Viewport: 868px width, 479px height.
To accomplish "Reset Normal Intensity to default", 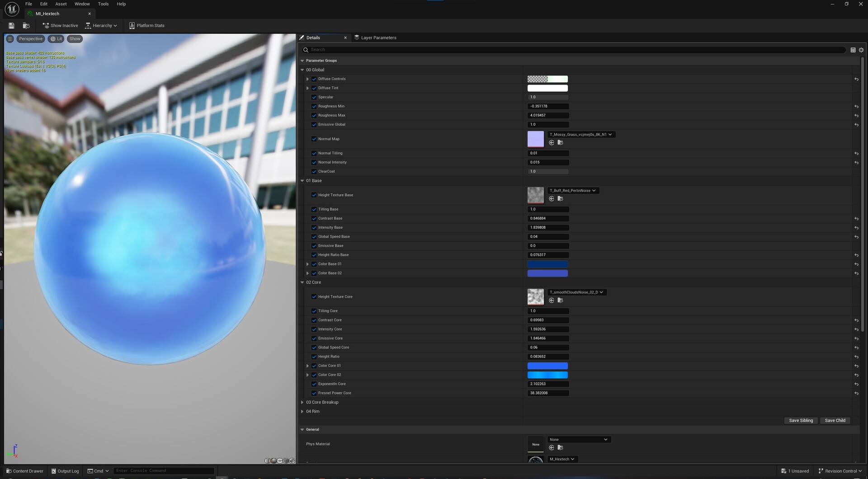I will click(856, 163).
